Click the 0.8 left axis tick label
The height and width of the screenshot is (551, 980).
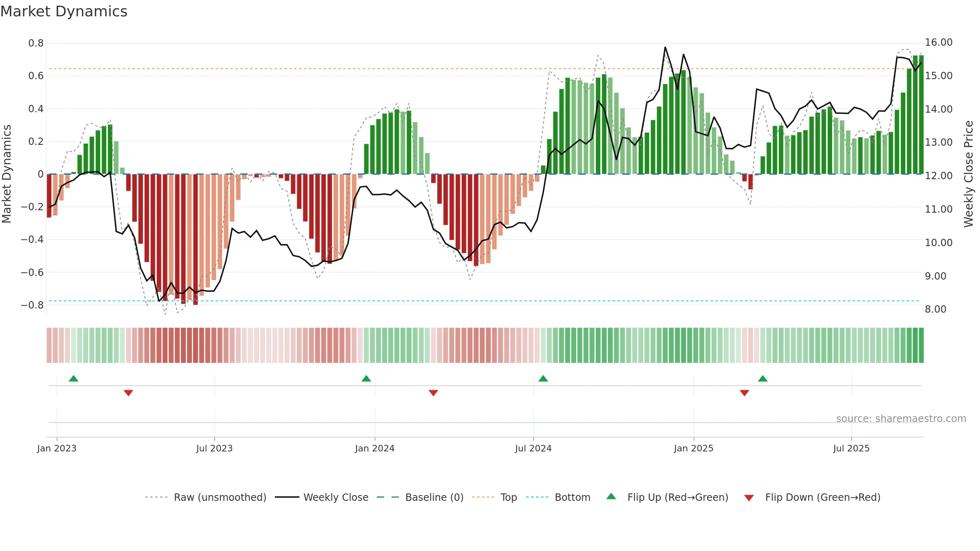click(36, 43)
